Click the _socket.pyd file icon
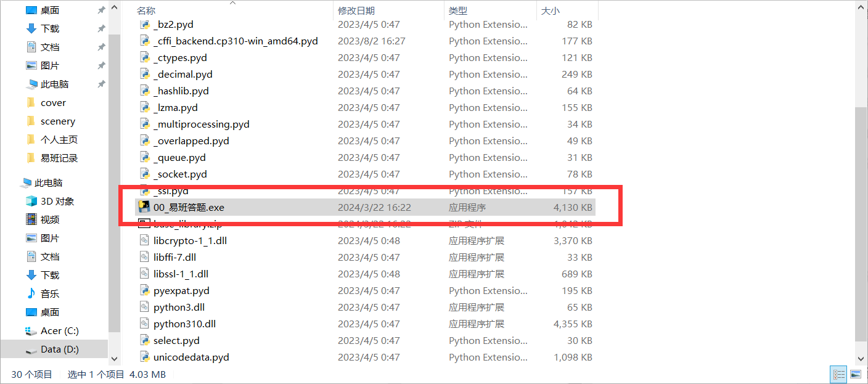868x384 pixels. point(144,174)
